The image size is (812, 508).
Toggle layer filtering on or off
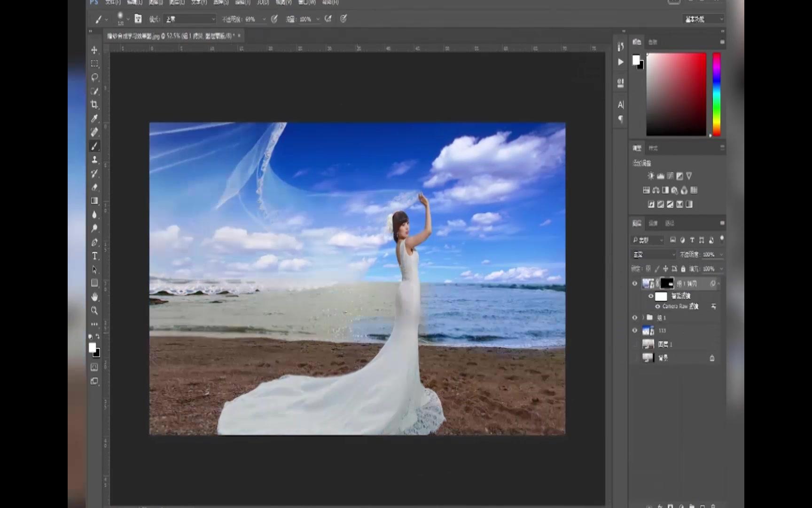(x=722, y=239)
